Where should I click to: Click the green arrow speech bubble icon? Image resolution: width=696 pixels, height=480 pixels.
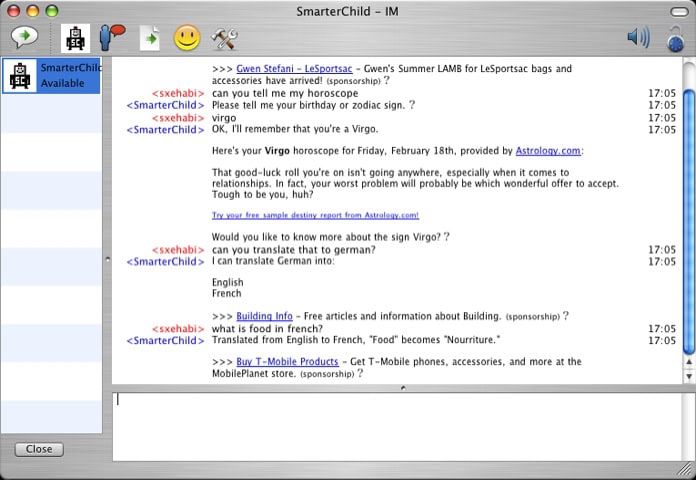tap(24, 38)
